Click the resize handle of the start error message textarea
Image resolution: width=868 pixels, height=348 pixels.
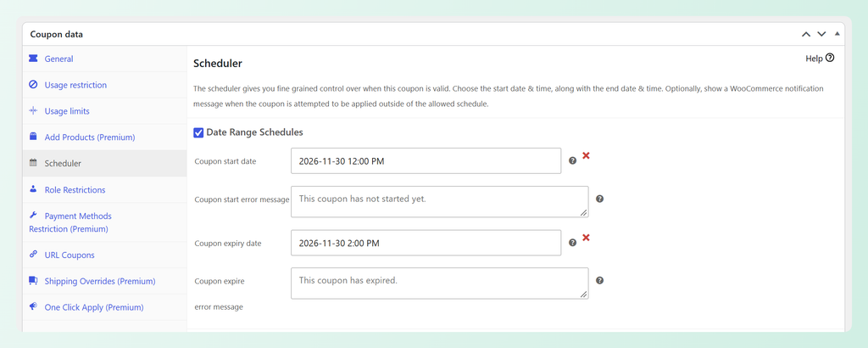tap(584, 213)
